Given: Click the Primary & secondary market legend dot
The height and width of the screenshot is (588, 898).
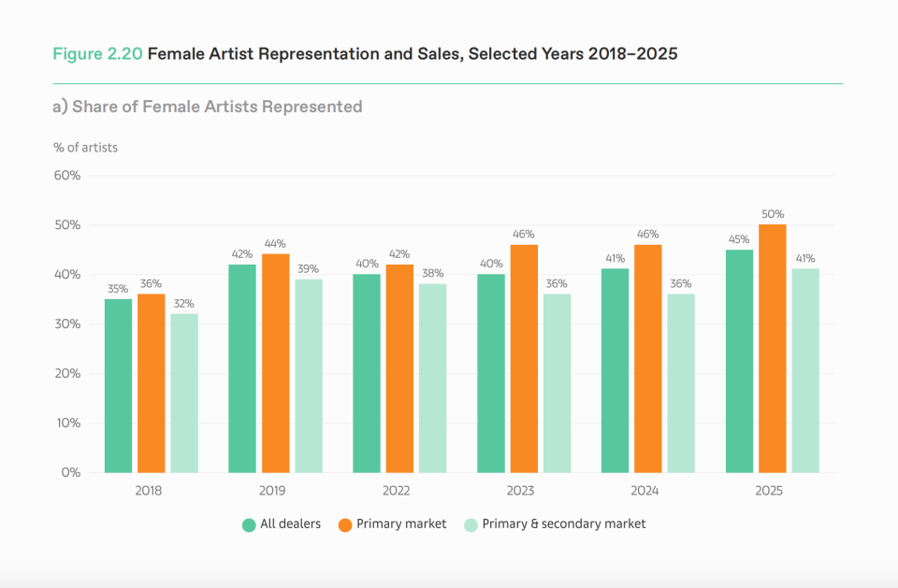Looking at the screenshot, I should click(471, 525).
